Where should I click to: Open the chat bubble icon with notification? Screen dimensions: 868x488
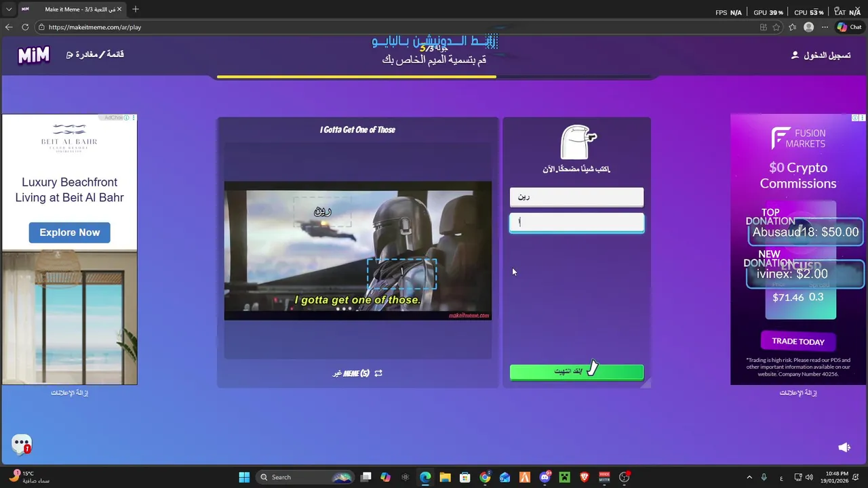pyautogui.click(x=22, y=445)
